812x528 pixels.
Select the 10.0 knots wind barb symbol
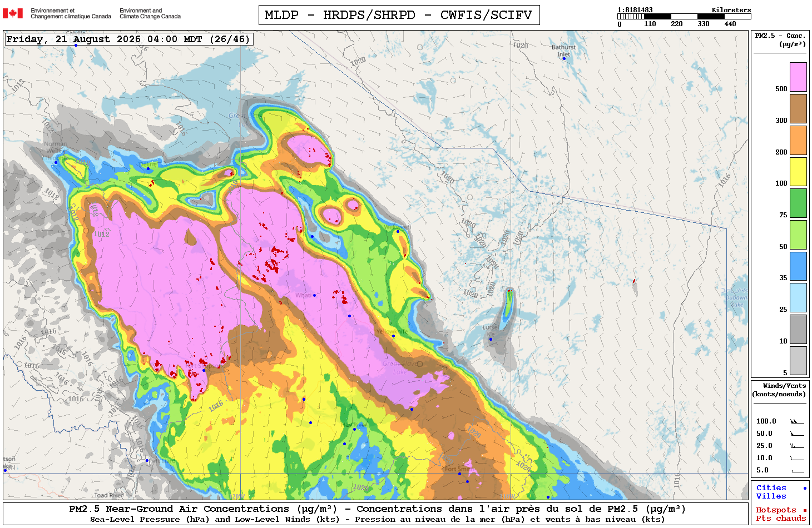(797, 459)
